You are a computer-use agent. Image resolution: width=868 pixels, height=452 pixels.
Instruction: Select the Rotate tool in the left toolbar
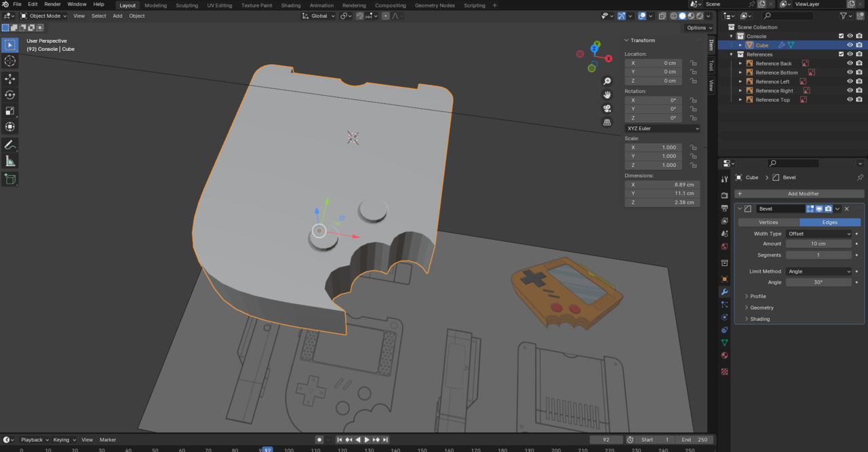[10, 95]
